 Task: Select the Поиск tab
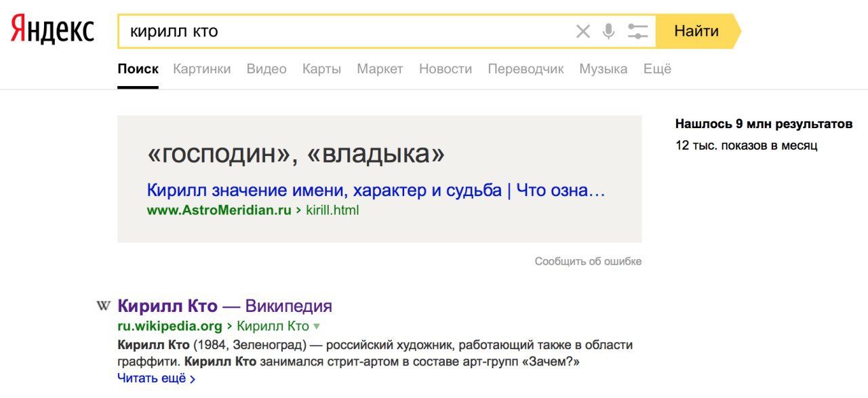138,69
